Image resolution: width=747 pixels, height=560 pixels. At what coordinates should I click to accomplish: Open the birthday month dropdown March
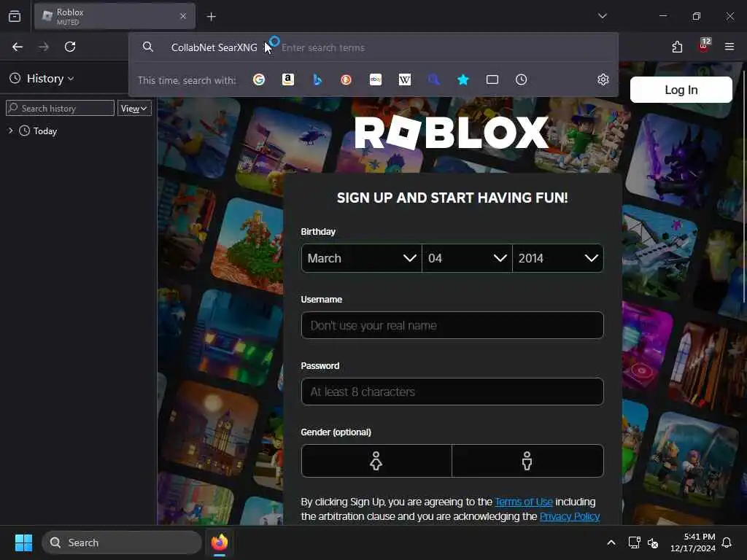pos(362,258)
